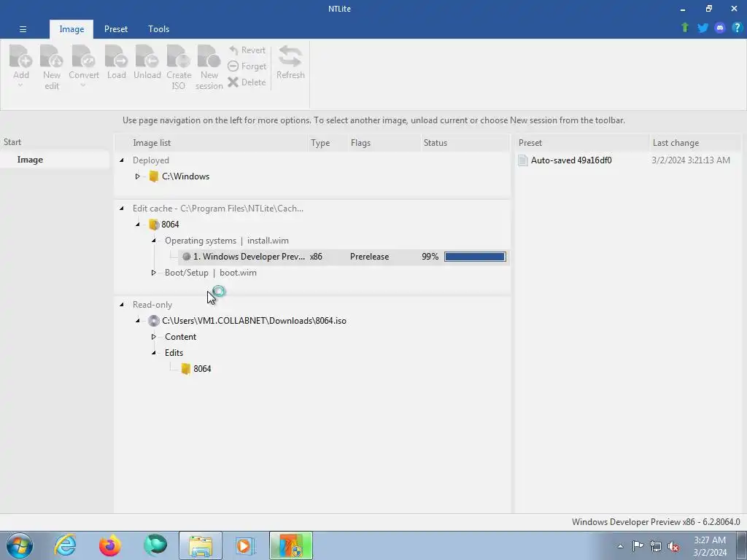Click the x86 type cell
Image resolution: width=747 pixels, height=560 pixels.
pos(316,257)
